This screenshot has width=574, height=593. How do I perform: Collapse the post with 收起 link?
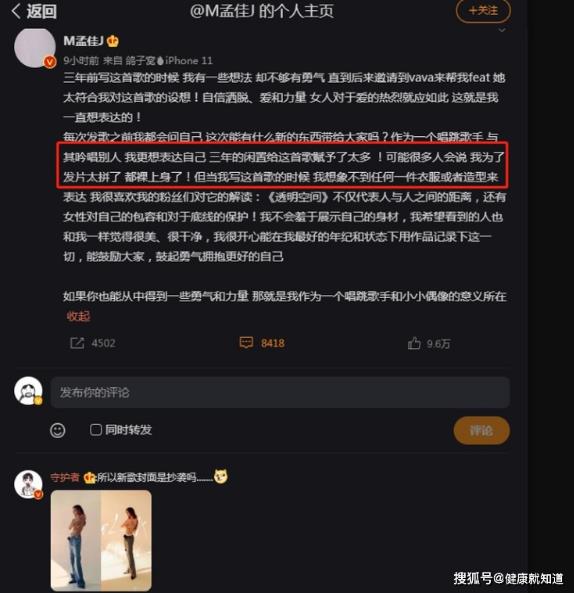click(x=78, y=316)
